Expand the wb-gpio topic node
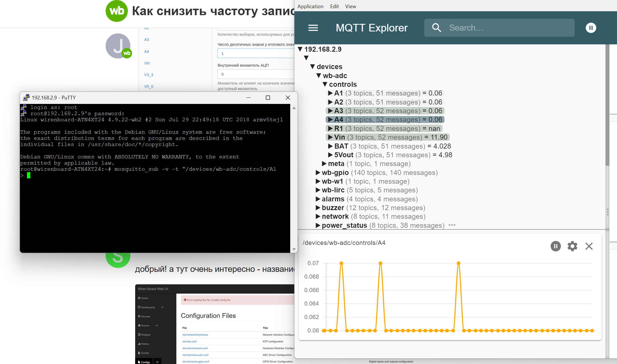Image resolution: width=617 pixels, height=364 pixels. tap(318, 173)
